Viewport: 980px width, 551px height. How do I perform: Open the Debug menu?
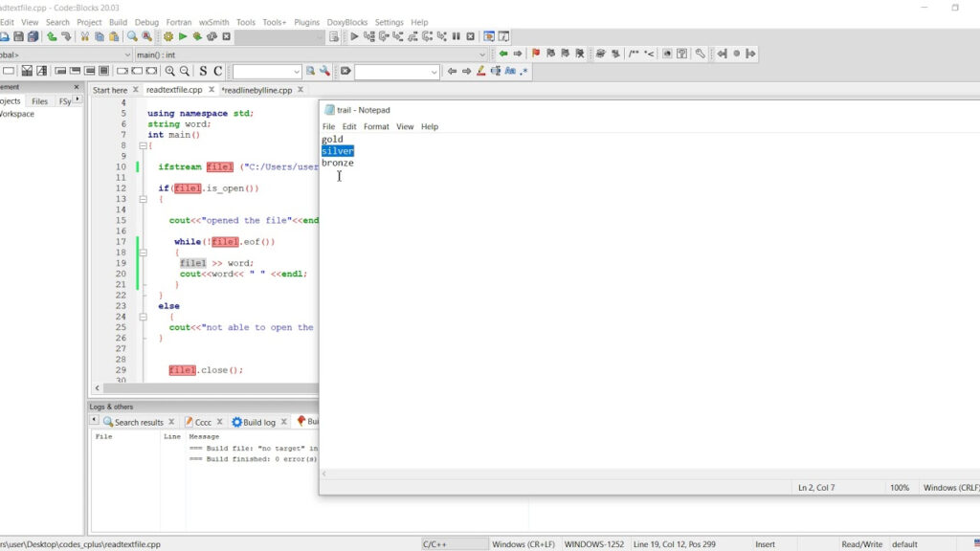[x=146, y=23]
